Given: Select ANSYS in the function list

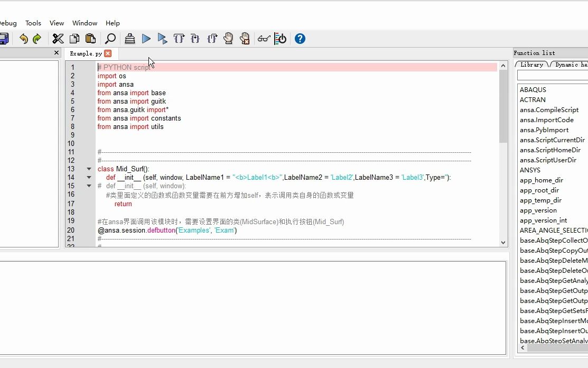Looking at the screenshot, I should (530, 170).
